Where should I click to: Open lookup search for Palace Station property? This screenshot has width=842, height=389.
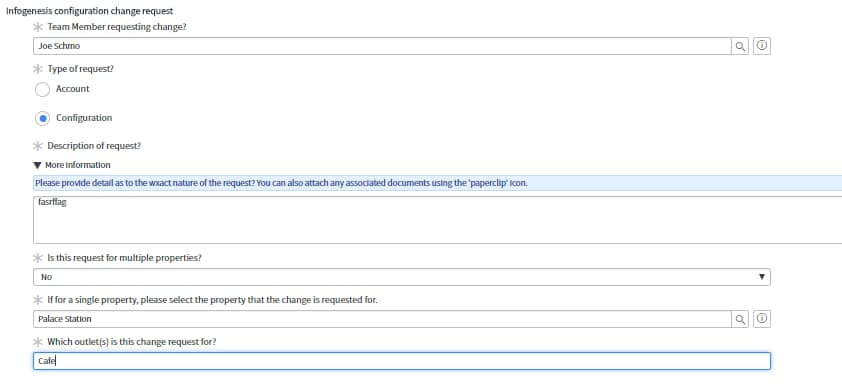pyautogui.click(x=740, y=319)
